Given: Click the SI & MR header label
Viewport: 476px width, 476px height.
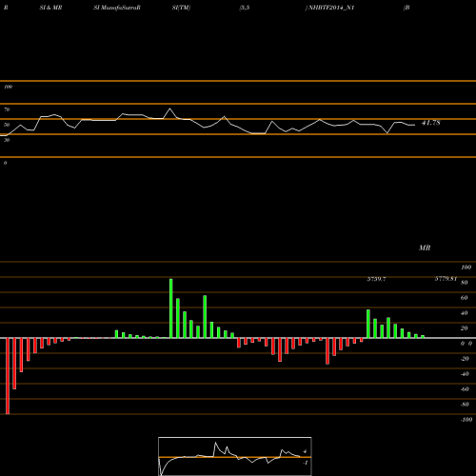Looking at the screenshot, I should point(50,8).
